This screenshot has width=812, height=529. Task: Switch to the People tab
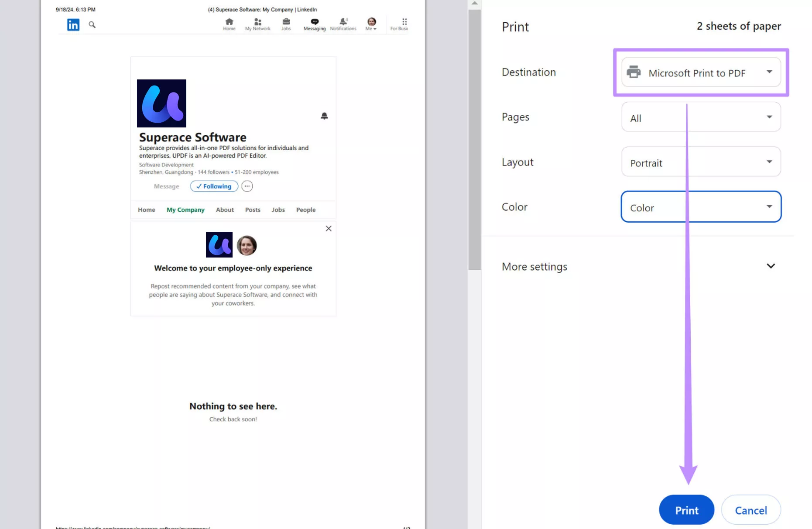click(305, 210)
